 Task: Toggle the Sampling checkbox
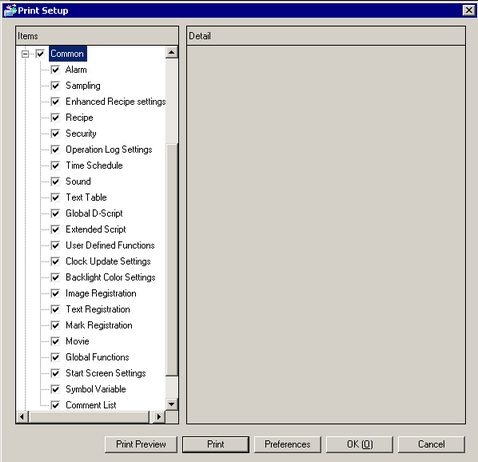(x=55, y=86)
